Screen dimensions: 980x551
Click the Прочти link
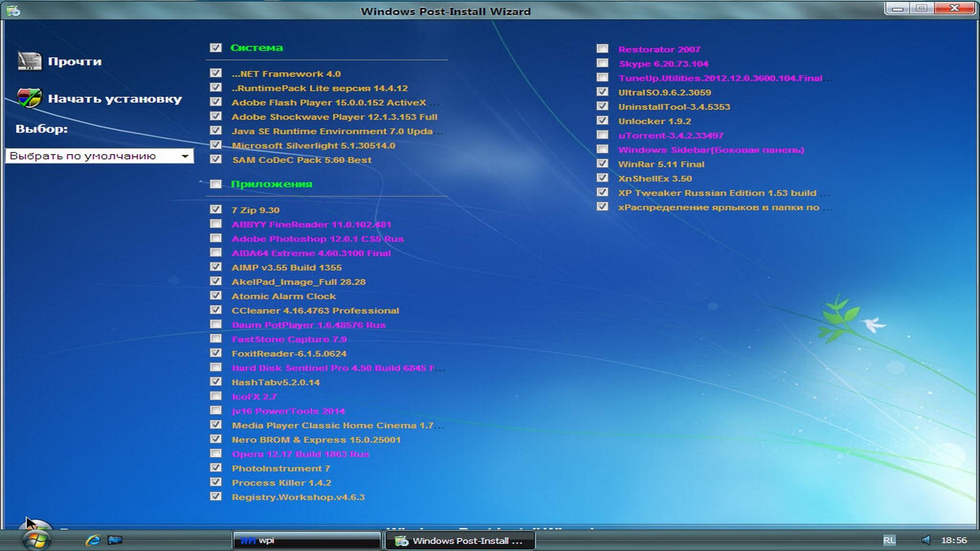tap(75, 62)
